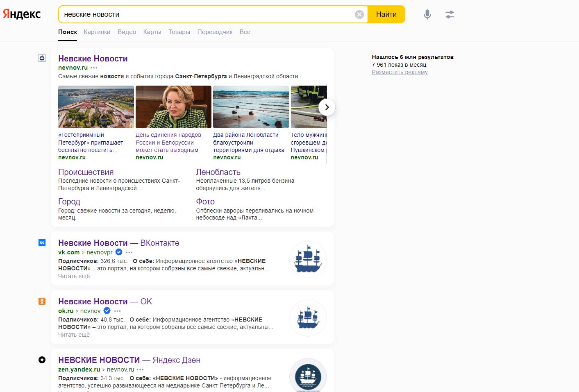Open the woman in green jacket thumbnail
The height and width of the screenshot is (392, 579).
coord(173,107)
